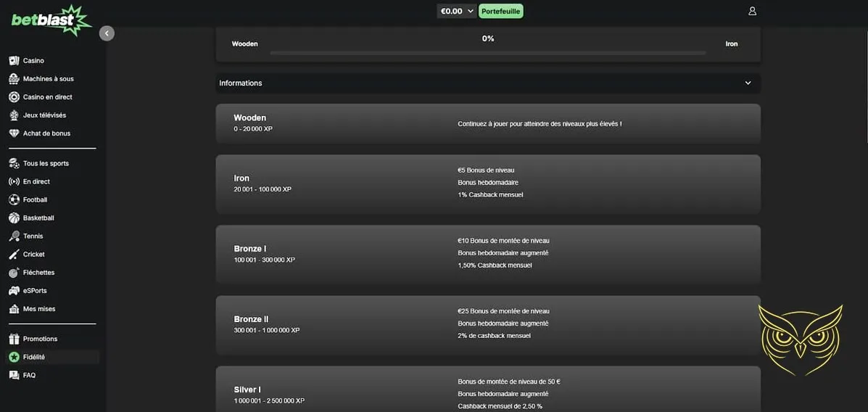The image size is (868, 412).
Task: Click the Football ball icon
Action: point(14,200)
